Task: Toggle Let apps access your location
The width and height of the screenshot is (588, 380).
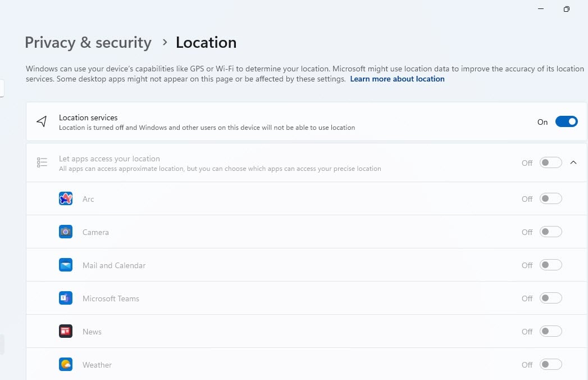Action: click(551, 162)
